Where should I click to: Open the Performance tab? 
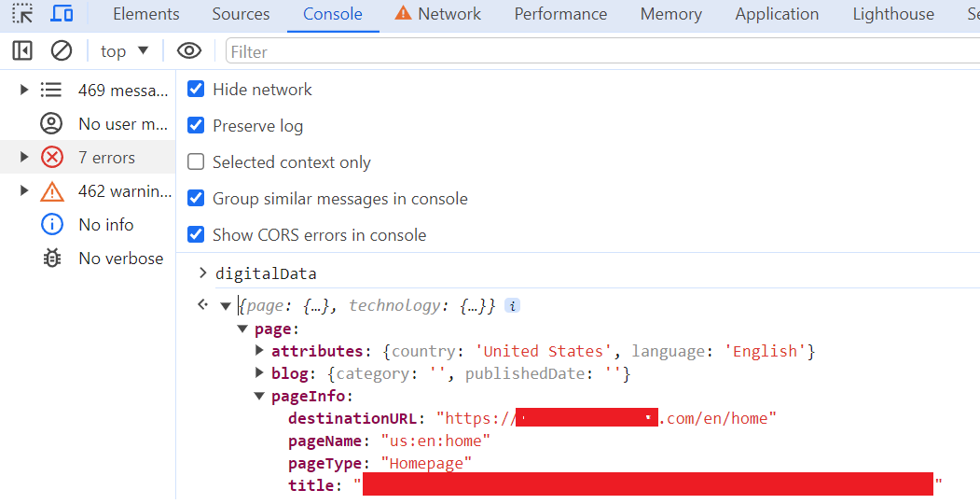560,14
